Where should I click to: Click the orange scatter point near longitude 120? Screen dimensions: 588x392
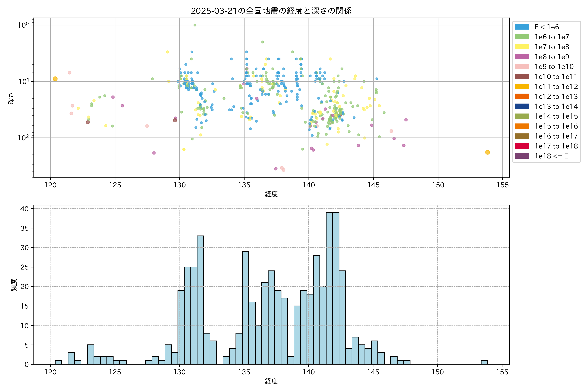point(55,79)
